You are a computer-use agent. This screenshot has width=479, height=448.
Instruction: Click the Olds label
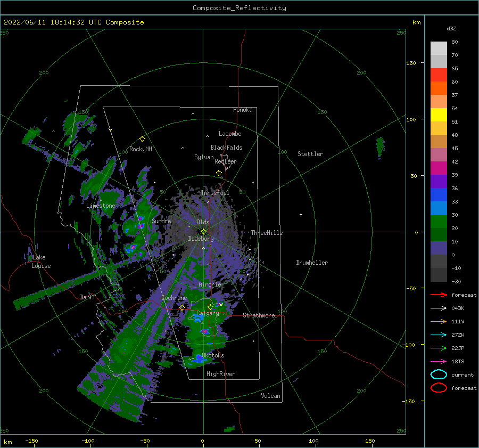click(203, 222)
